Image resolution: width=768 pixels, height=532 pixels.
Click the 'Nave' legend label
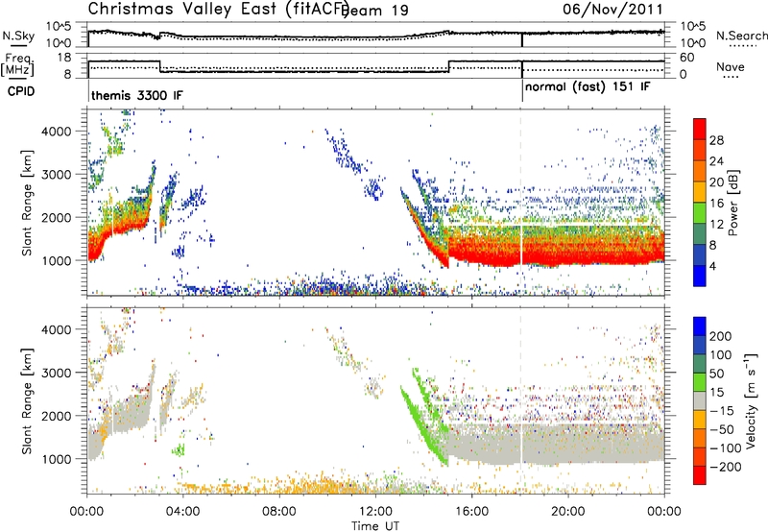click(x=731, y=67)
